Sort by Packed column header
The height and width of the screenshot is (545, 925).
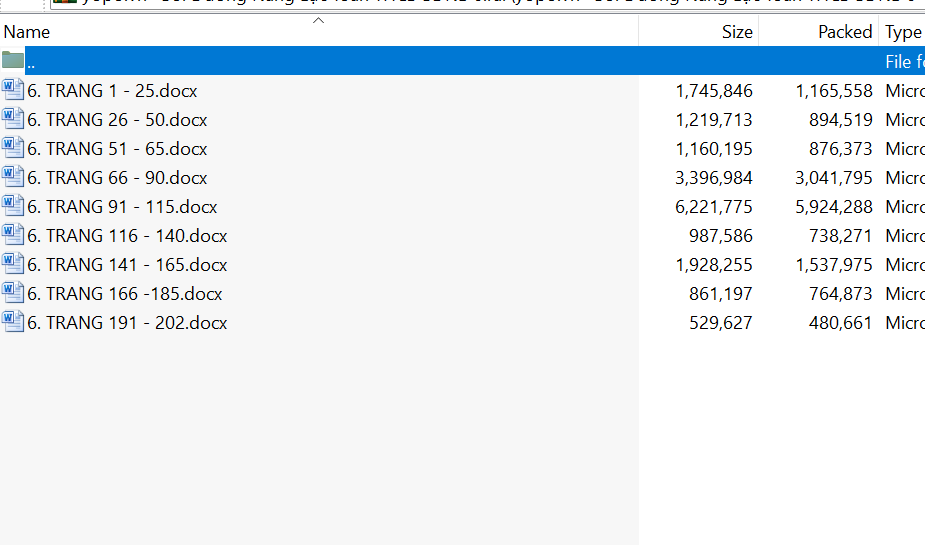tap(844, 32)
